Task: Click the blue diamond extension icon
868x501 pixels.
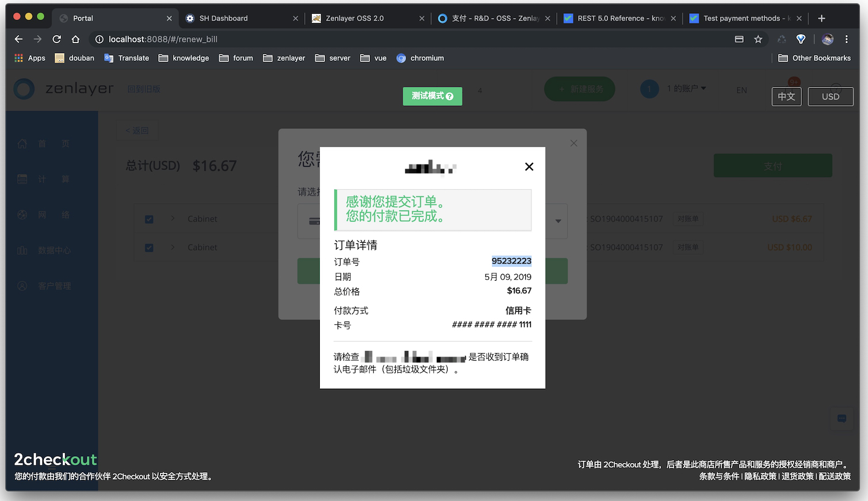Action: point(801,39)
